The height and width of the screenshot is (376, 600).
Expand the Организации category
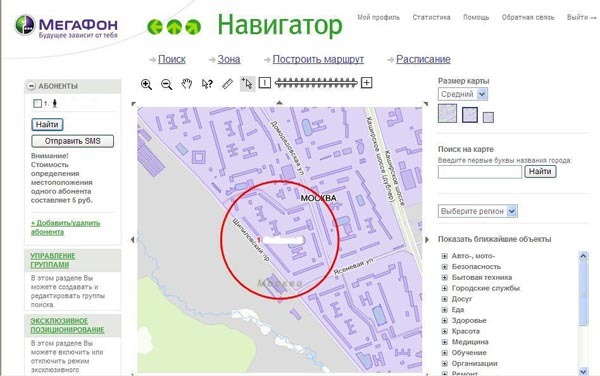click(x=444, y=363)
